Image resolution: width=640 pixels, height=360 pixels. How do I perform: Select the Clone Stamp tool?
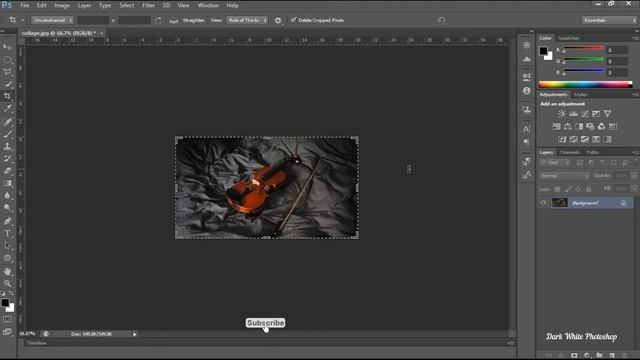pos(7,146)
